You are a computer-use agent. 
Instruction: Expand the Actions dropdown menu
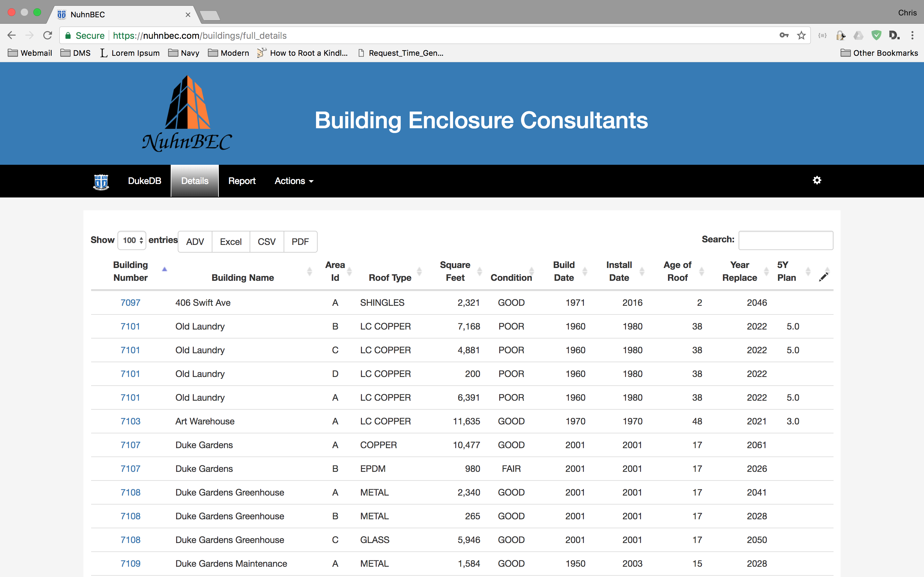click(294, 181)
